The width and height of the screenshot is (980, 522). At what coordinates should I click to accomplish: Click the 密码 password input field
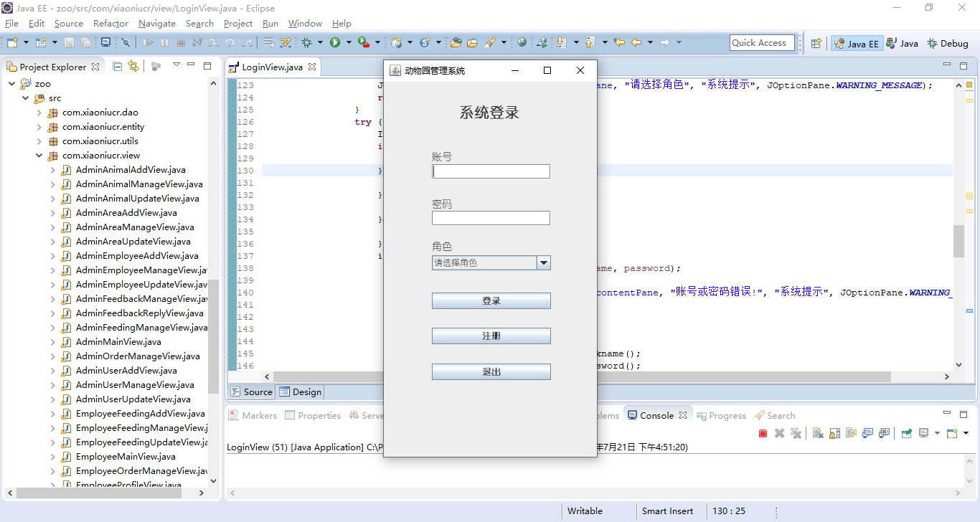[x=491, y=218]
